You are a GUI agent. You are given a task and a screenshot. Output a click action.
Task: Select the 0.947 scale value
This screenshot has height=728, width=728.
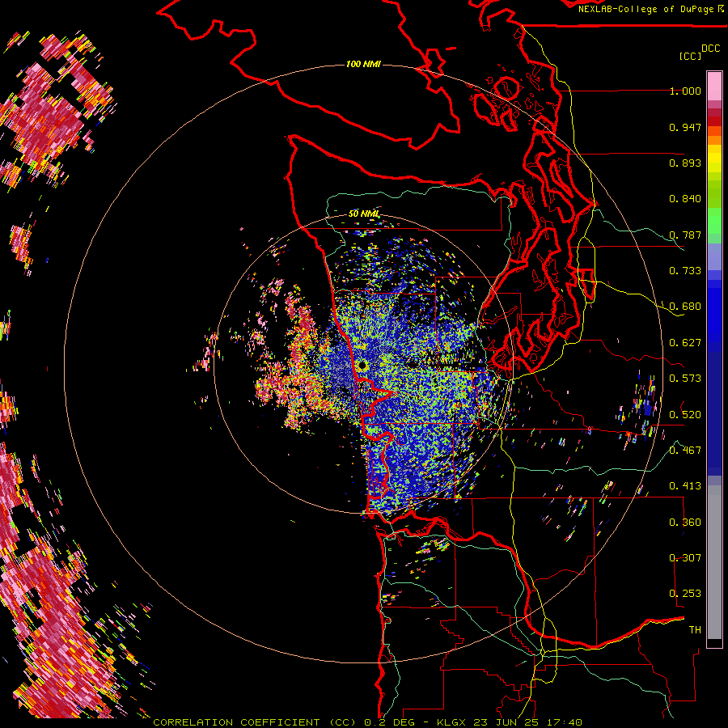685,127
